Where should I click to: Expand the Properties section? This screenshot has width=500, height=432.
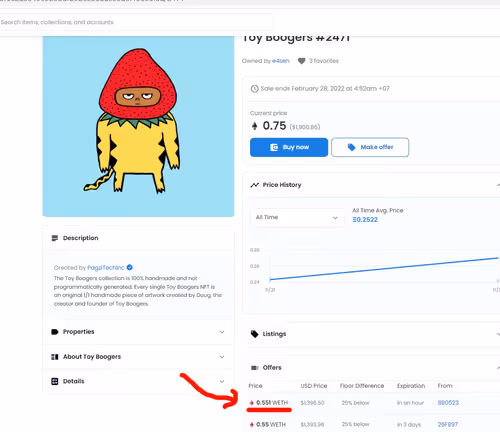pos(138,332)
